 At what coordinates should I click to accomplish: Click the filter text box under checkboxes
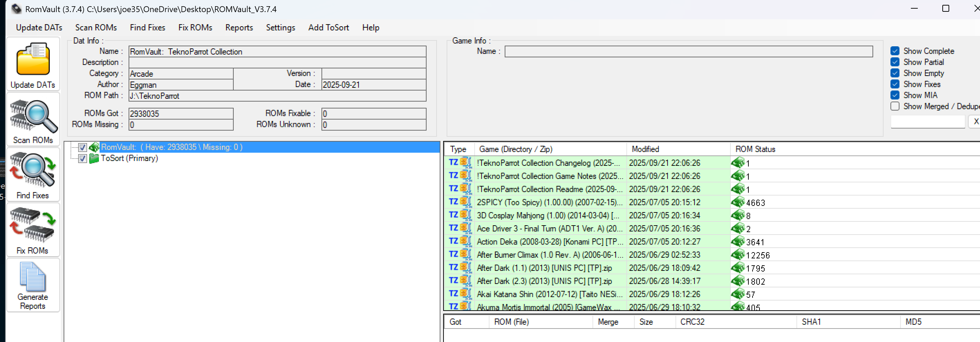point(927,122)
